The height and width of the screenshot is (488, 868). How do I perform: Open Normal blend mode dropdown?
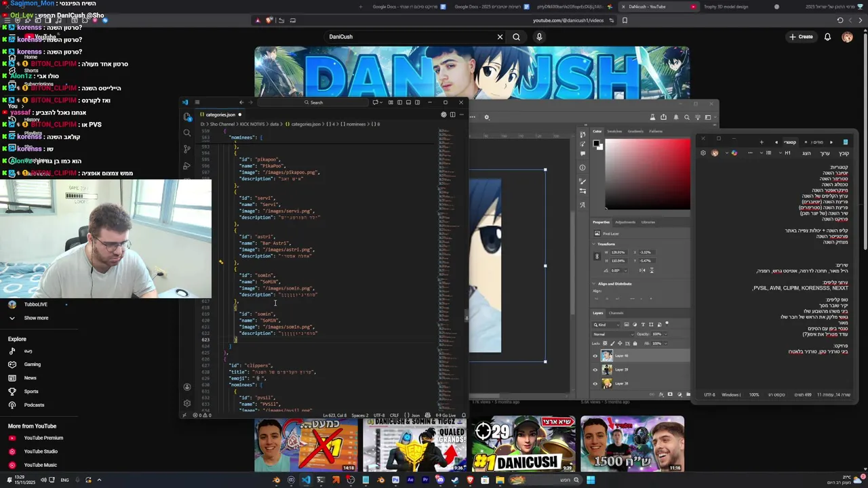613,334
